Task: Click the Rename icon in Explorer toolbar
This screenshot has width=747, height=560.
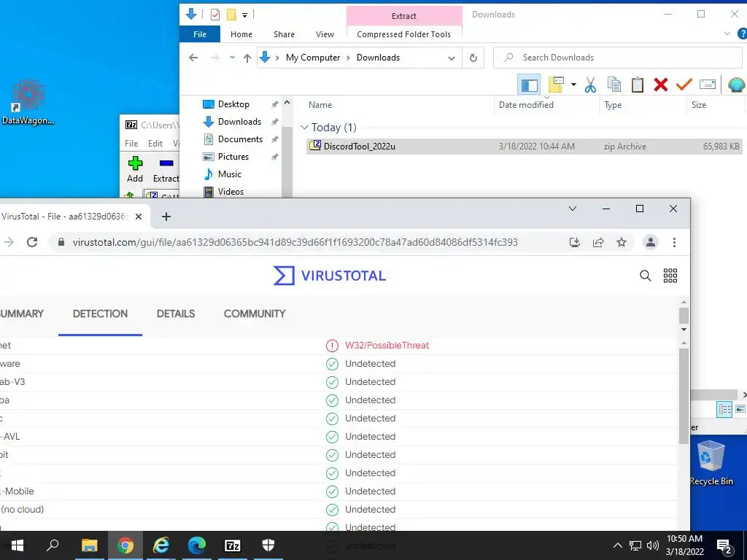Action: (708, 85)
